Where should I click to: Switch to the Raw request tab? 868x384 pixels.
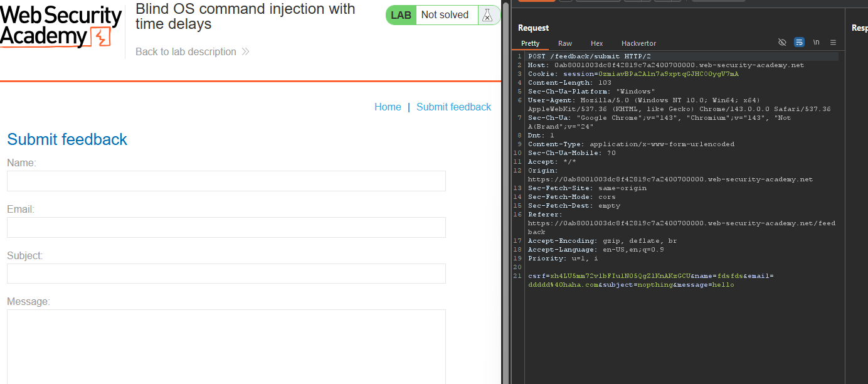click(565, 43)
